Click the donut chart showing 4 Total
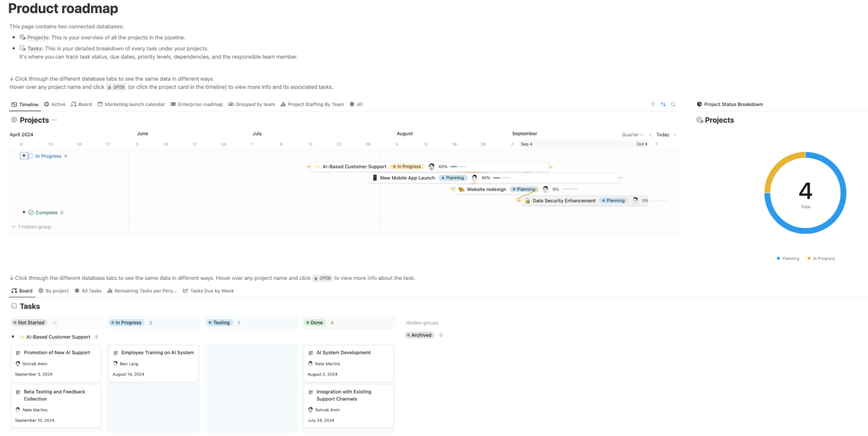 click(x=805, y=193)
